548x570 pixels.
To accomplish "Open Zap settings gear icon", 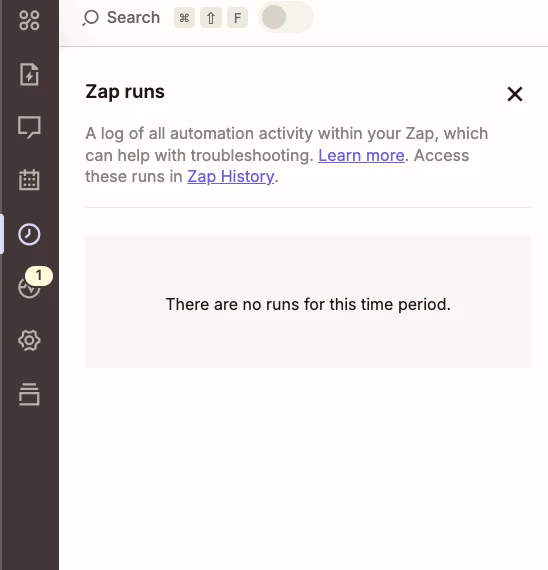I will 29,340.
